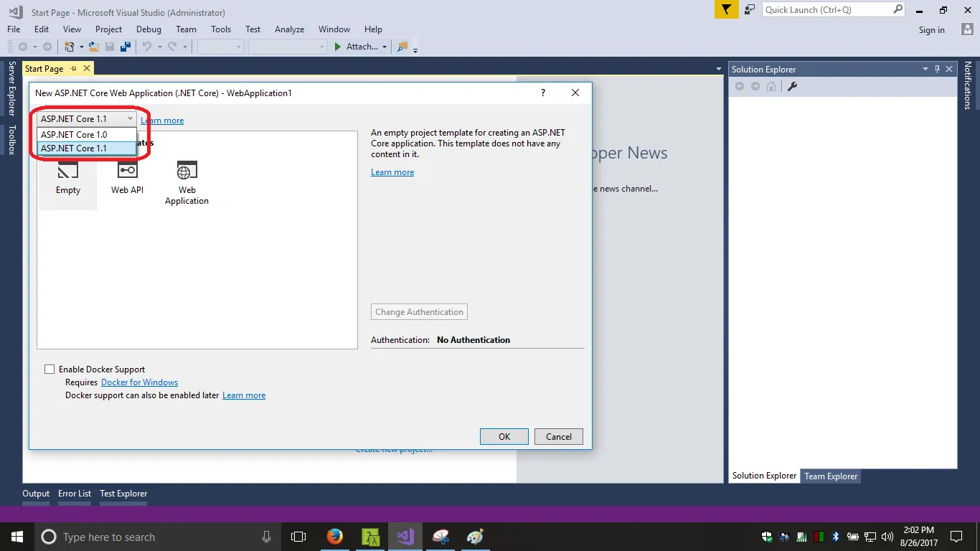The height and width of the screenshot is (551, 980).
Task: Open the solution configurations combo box
Action: point(221,47)
